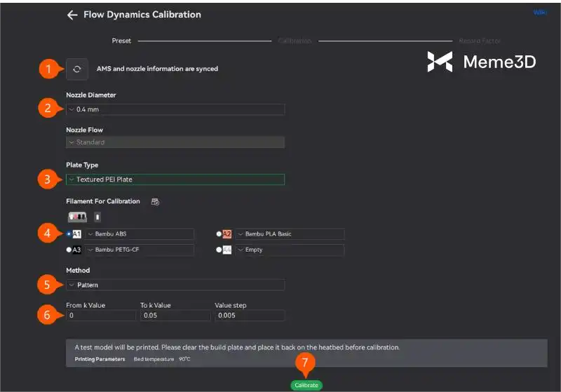Select the A2 filament radio button
The image size is (561, 392).
(219, 234)
